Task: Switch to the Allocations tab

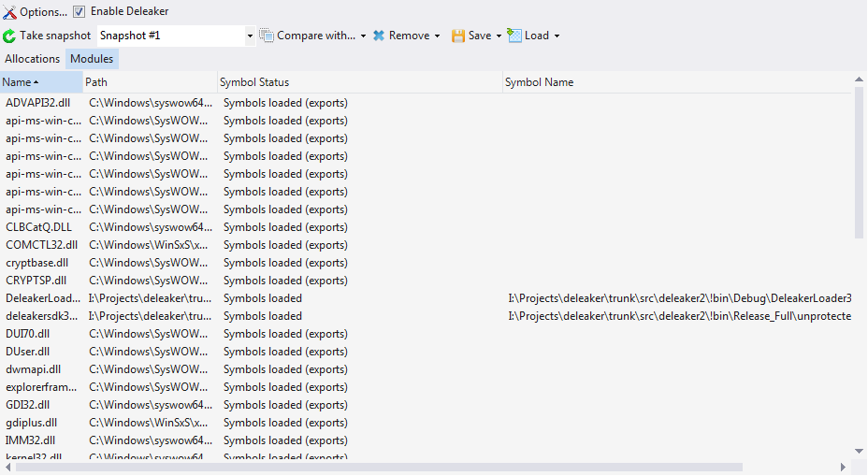Action: 33,59
